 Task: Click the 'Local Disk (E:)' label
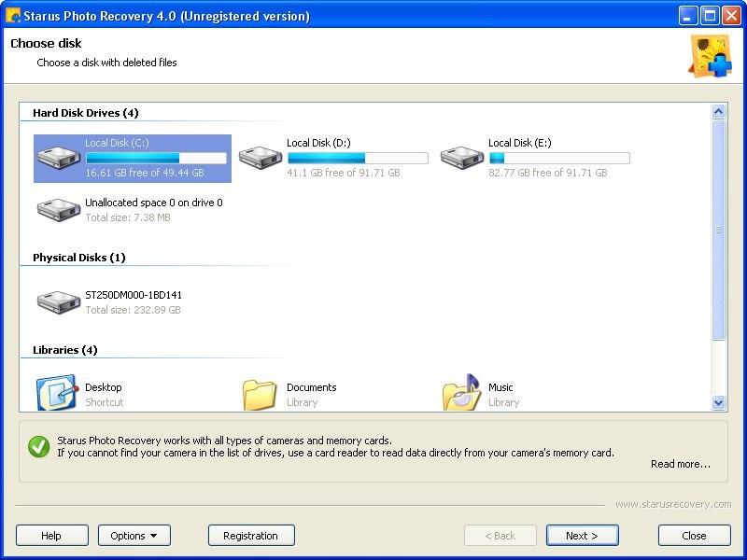point(520,143)
